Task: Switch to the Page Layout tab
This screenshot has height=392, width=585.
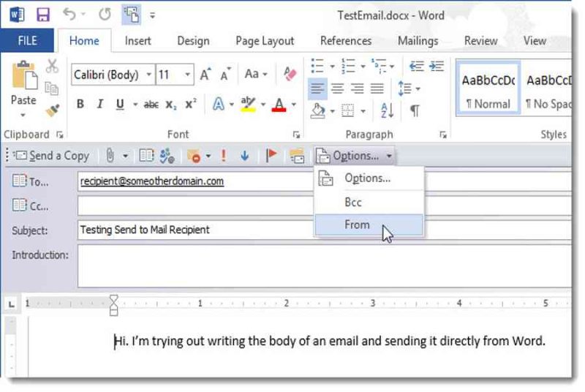Action: tap(265, 41)
